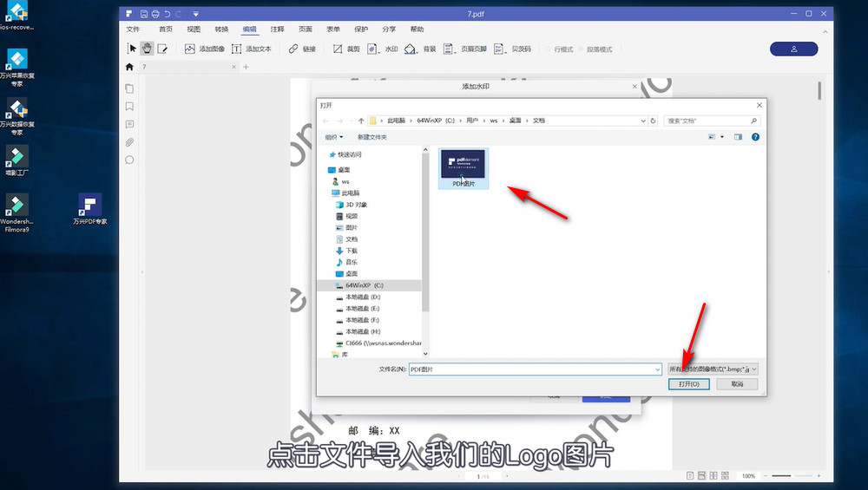868x490 pixels.
Task: Expand the filename history dropdown arrow
Action: tap(658, 369)
